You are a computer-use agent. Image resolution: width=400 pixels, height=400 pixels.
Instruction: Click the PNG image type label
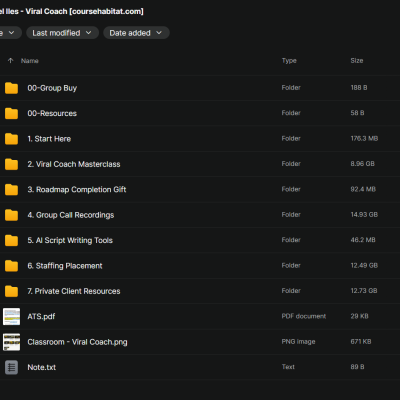298,342
